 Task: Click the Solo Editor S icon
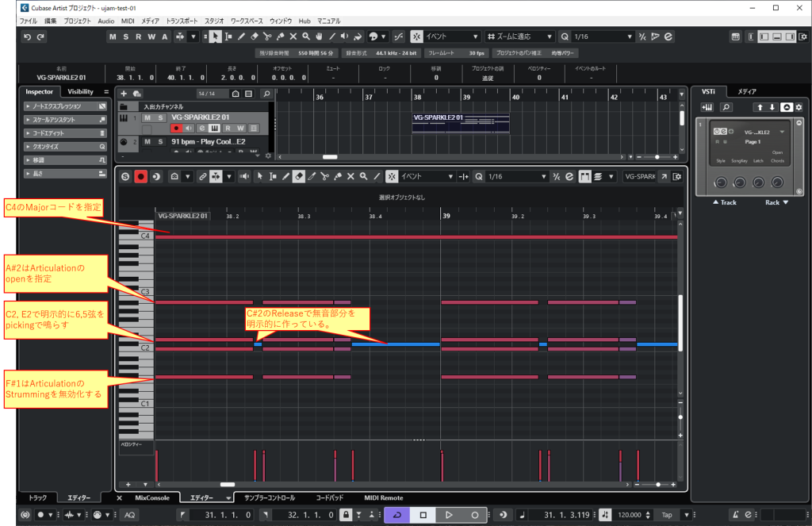click(x=125, y=176)
